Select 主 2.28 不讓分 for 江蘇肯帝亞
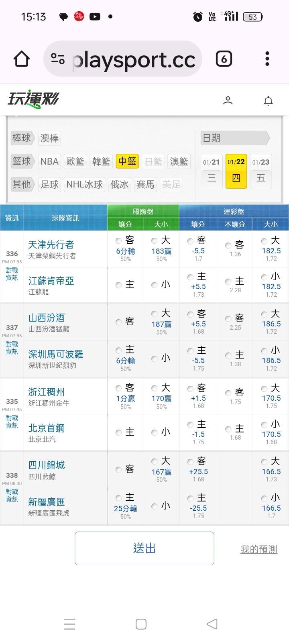The height and width of the screenshot is (644, 289). click(228, 282)
